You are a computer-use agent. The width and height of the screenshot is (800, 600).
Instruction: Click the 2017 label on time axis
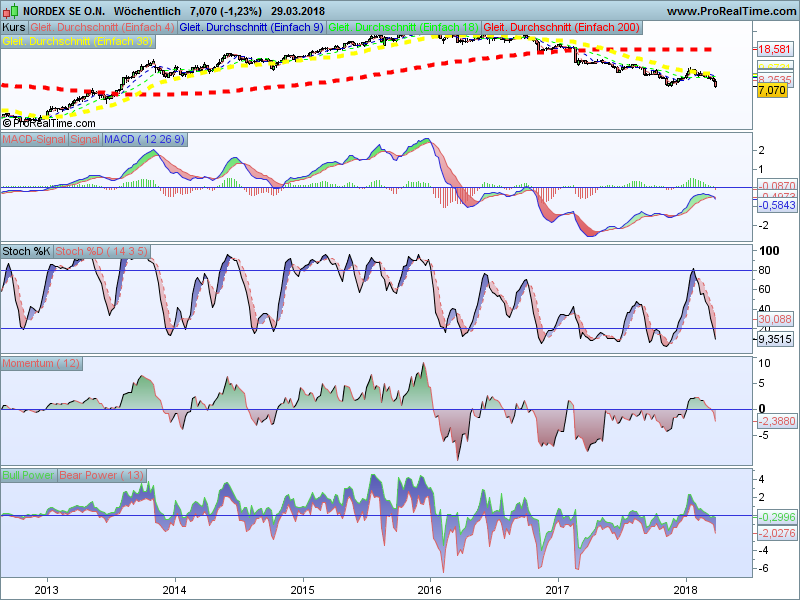(x=558, y=590)
